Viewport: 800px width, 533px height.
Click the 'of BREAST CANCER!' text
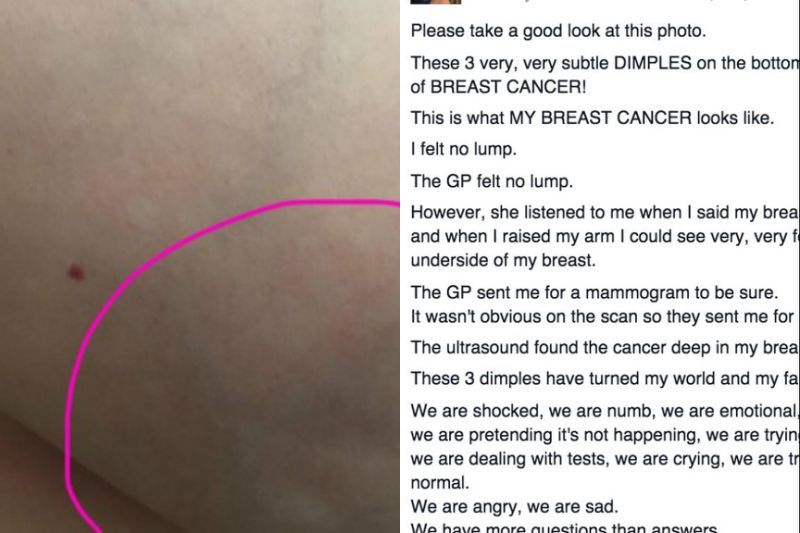point(498,87)
